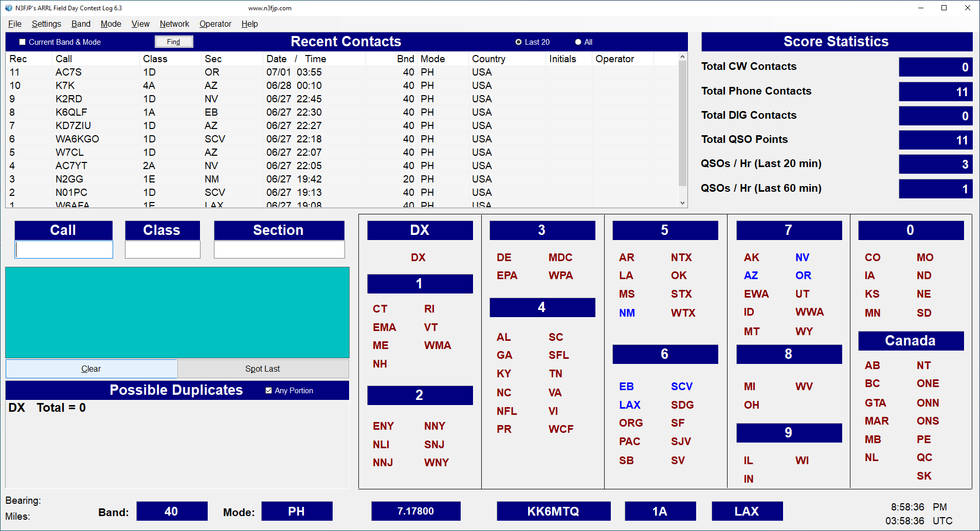Viewport: 980px width, 531px height.
Task: Select the Last 20 radio button
Action: [518, 42]
